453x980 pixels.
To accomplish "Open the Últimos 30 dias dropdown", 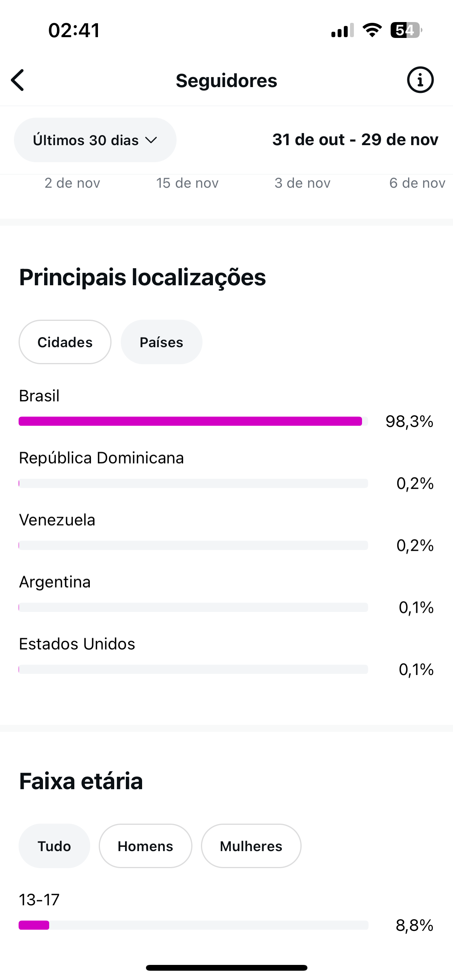I will click(95, 140).
